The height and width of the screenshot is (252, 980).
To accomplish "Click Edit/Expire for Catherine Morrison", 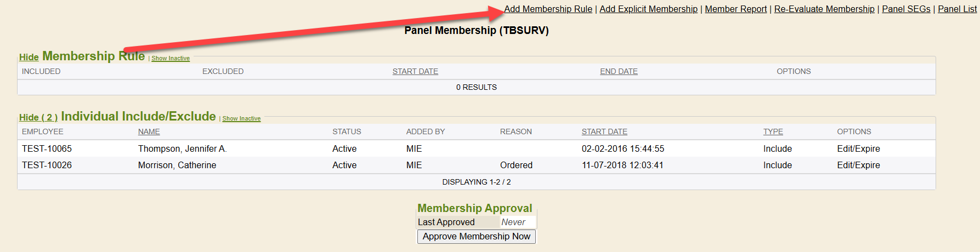I will tap(858, 165).
